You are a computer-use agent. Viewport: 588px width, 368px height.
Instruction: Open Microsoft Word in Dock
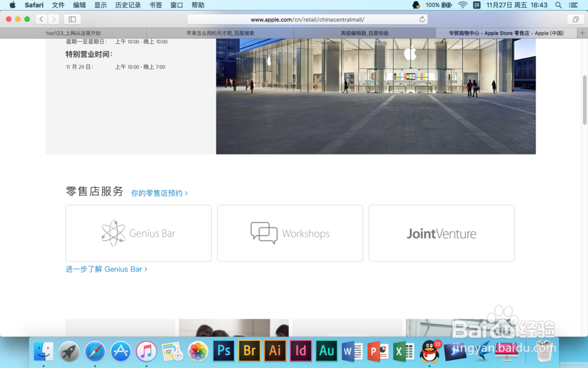pyautogui.click(x=352, y=352)
